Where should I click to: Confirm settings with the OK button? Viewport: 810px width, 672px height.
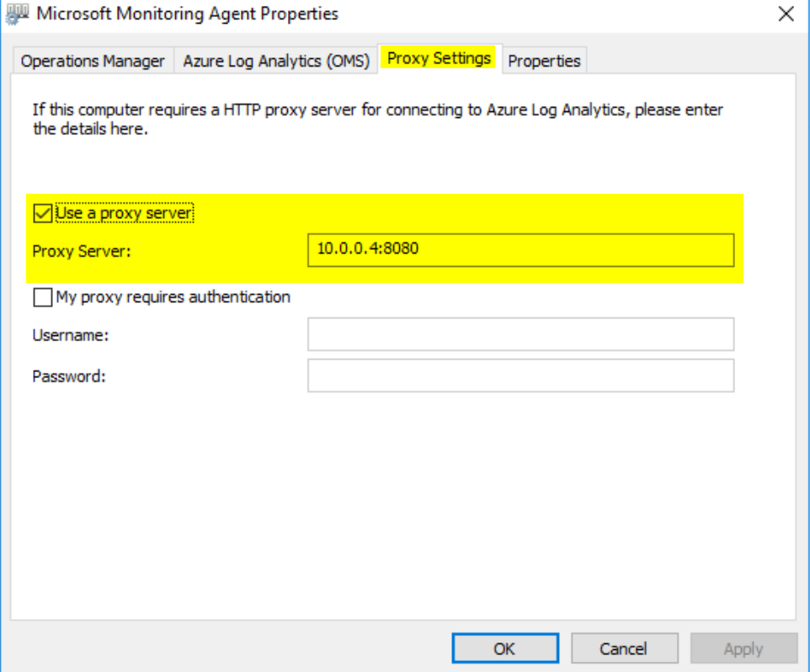click(505, 648)
